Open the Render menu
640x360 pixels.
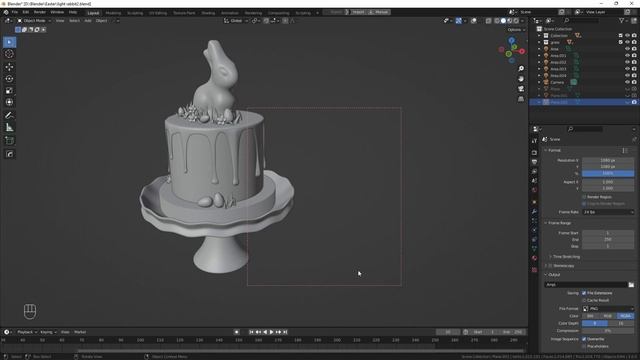click(40, 12)
